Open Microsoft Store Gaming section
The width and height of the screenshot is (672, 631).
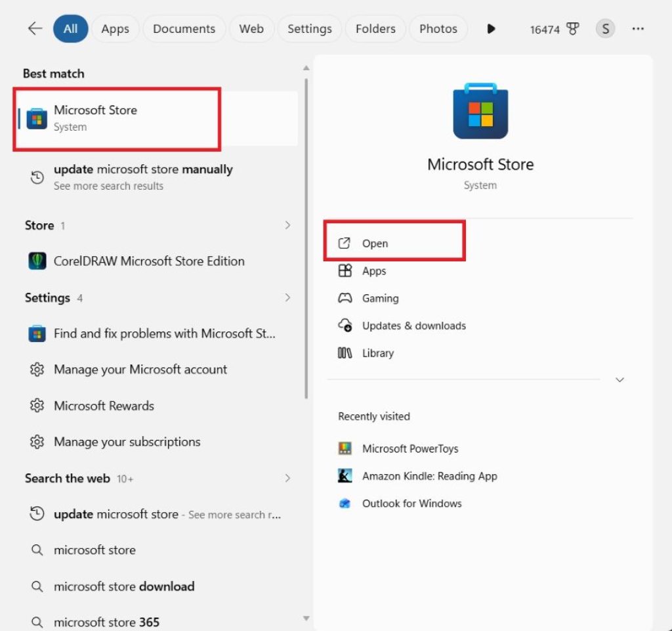tap(380, 298)
